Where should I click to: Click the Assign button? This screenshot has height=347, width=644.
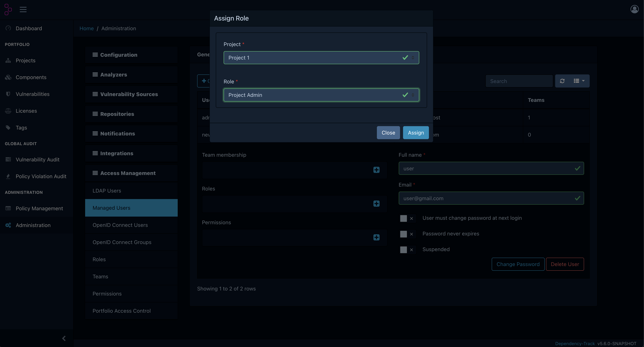(416, 133)
